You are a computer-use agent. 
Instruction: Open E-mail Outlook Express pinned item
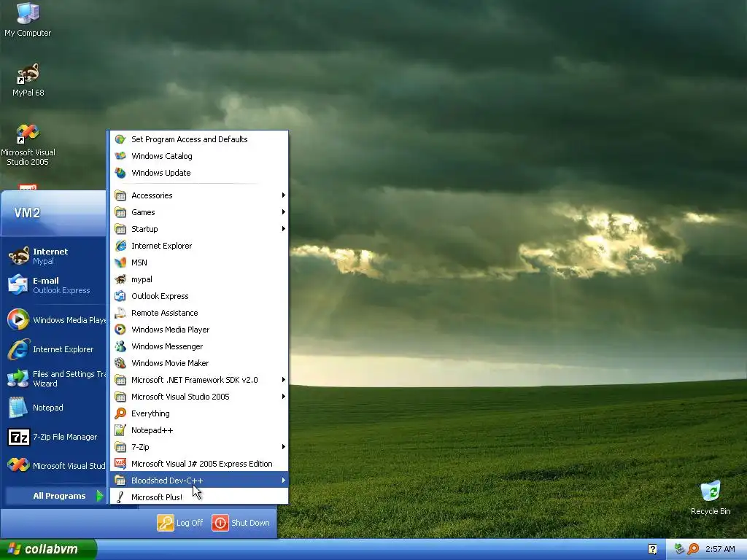pos(54,285)
